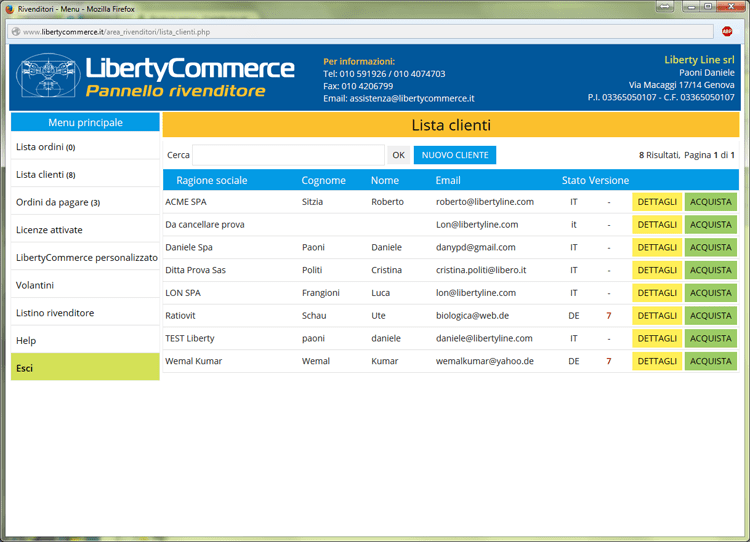This screenshot has height=542, width=750.
Task: Click the Nome column header
Action: (385, 180)
